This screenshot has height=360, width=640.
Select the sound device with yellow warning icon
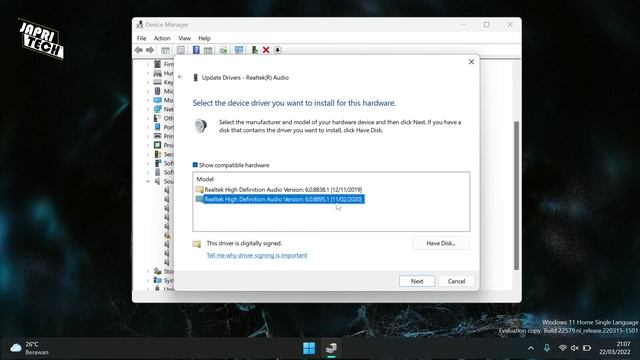(x=167, y=235)
